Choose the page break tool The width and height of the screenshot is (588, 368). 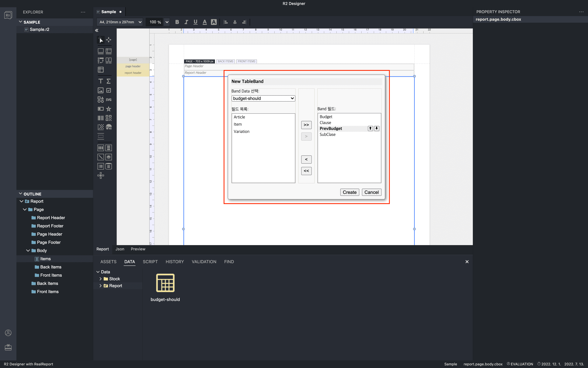click(x=101, y=136)
